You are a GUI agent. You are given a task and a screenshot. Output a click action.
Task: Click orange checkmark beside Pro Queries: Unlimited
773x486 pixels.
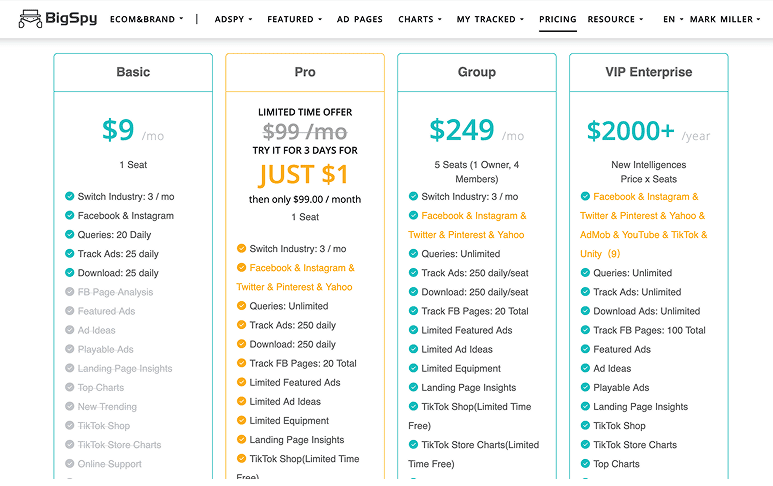pos(241,306)
